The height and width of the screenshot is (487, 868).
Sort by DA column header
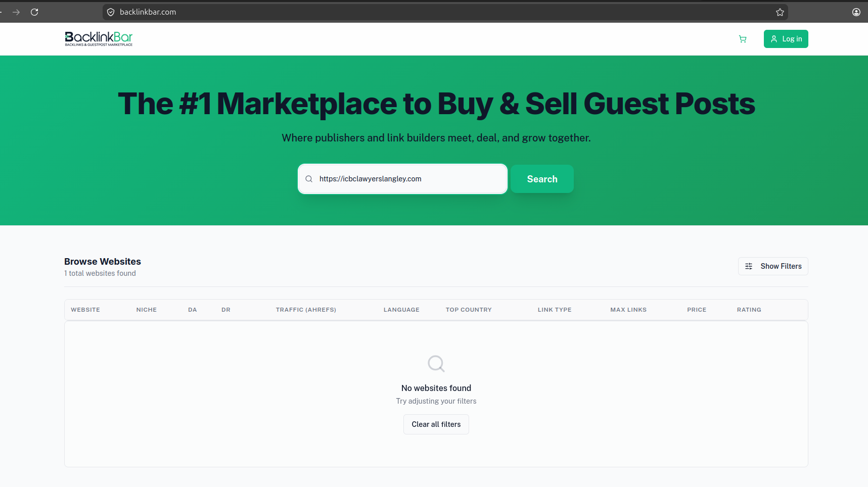pyautogui.click(x=193, y=310)
